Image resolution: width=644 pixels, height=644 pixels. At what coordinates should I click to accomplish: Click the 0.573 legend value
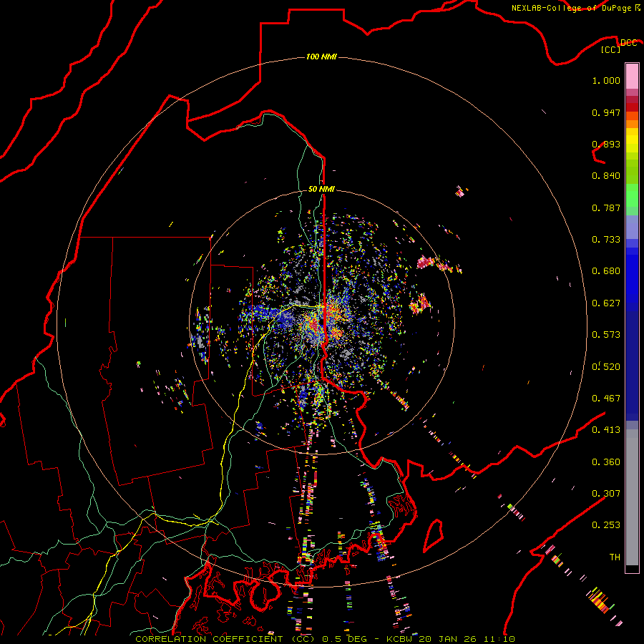coord(606,335)
